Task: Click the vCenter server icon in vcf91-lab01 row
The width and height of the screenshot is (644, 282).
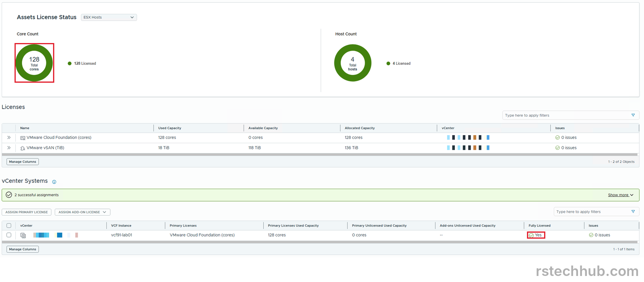Action: [x=23, y=235]
